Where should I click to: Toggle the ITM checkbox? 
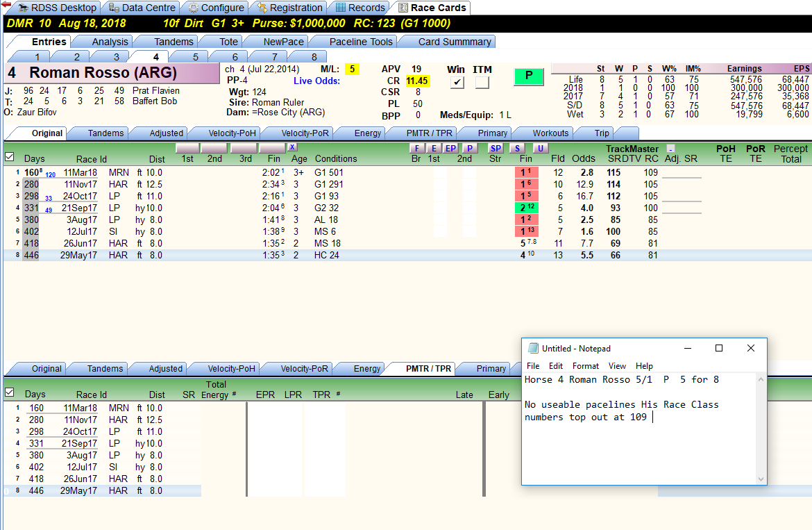(x=482, y=83)
